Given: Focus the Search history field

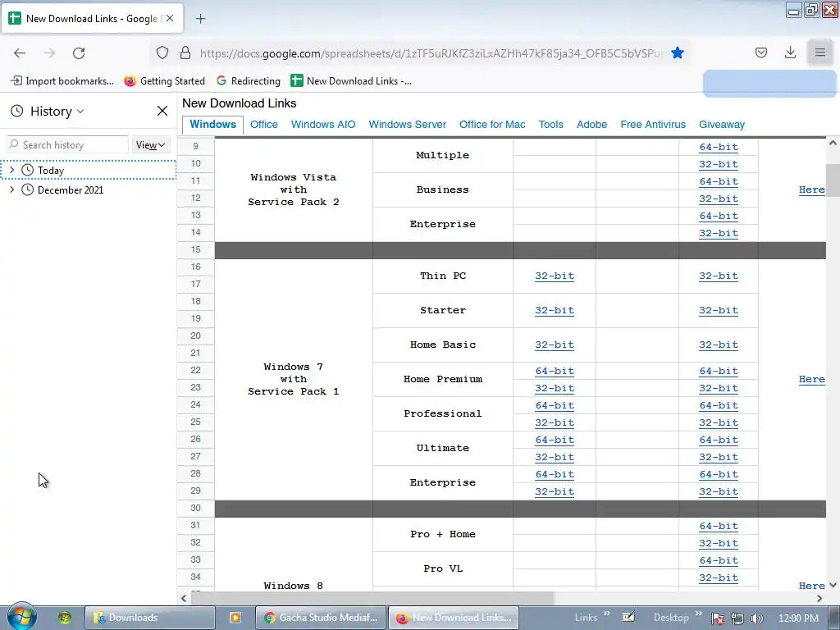Looking at the screenshot, I should (x=67, y=144).
